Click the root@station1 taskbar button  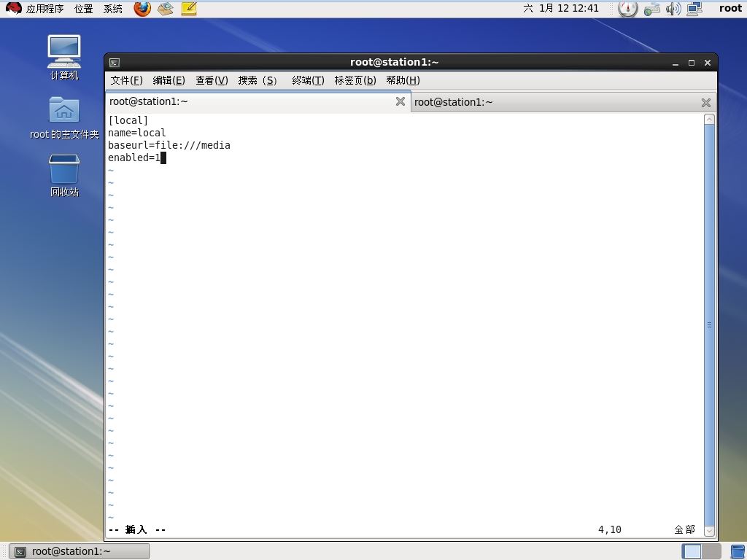pos(80,551)
